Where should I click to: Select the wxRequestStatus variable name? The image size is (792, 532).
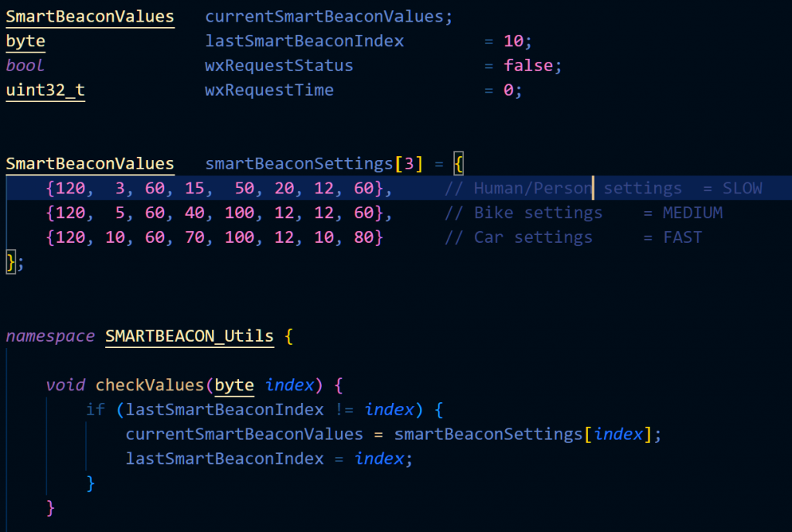coord(278,66)
